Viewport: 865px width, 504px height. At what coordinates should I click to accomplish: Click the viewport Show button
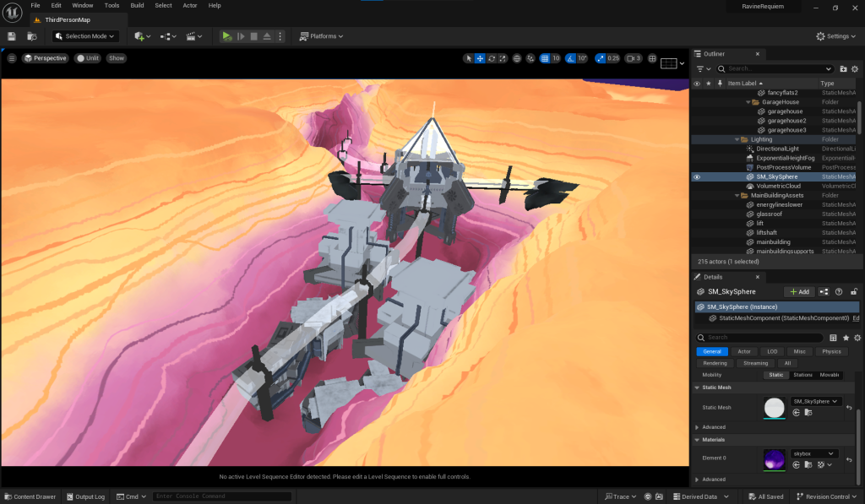click(x=117, y=58)
